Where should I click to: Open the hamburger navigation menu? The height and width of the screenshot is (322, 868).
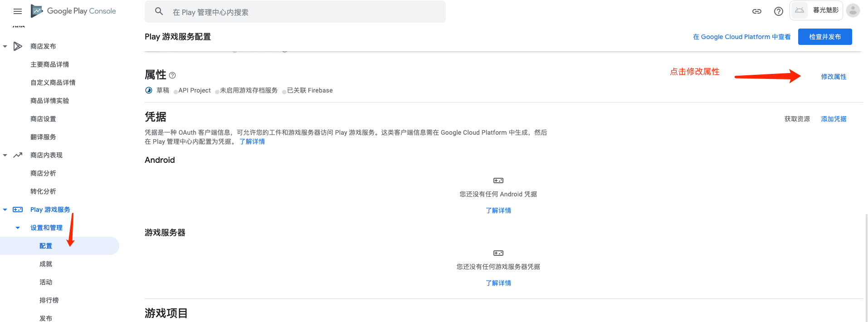(18, 11)
